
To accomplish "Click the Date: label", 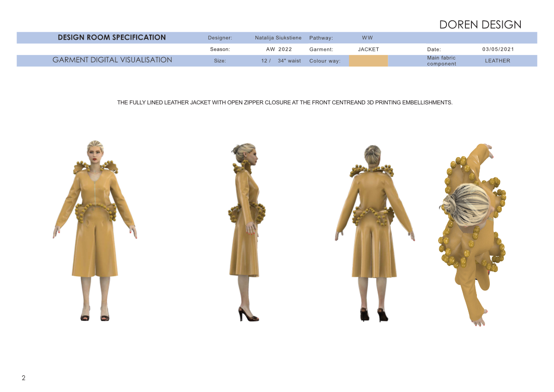I will pos(434,49).
